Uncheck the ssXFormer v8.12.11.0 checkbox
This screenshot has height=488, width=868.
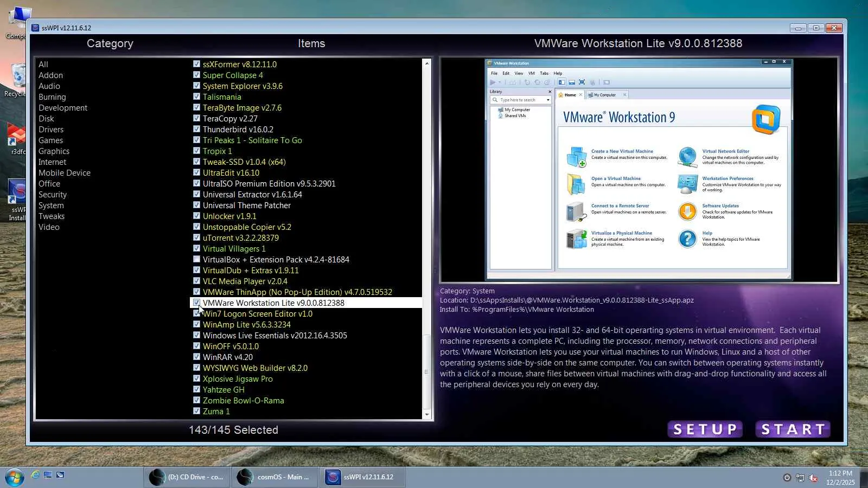coord(196,64)
